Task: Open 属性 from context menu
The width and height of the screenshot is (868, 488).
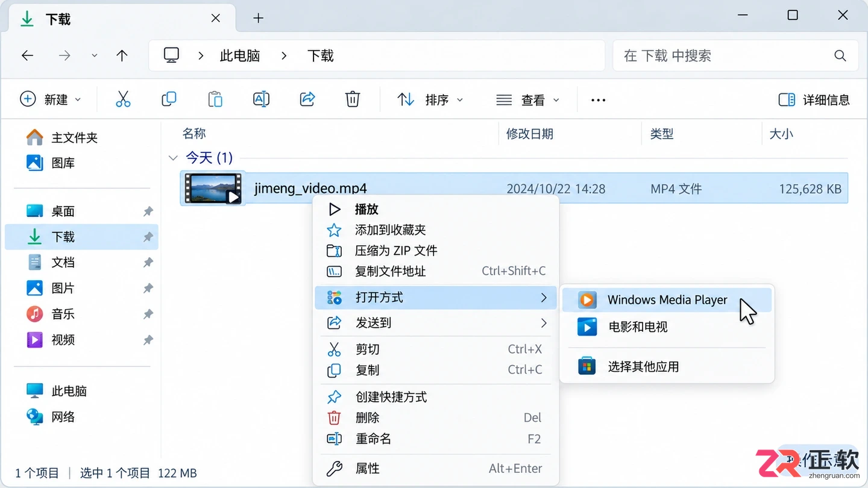Action: [436, 468]
